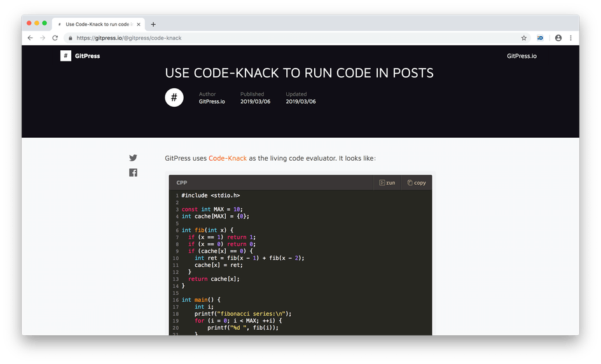Click published date 2019/03/06
Viewport: 601px width, 364px height.
point(255,102)
